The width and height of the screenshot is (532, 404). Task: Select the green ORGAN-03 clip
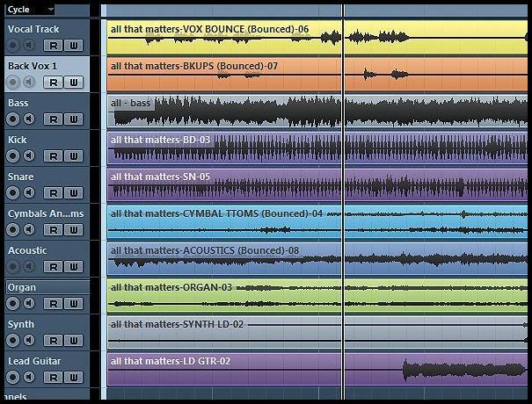[x=317, y=296]
